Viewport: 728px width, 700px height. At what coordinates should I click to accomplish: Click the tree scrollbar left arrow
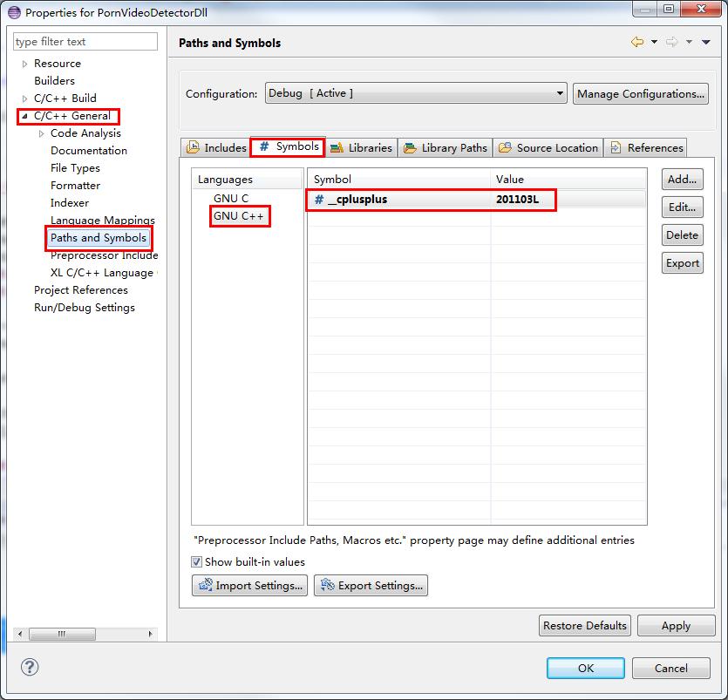pos(19,634)
